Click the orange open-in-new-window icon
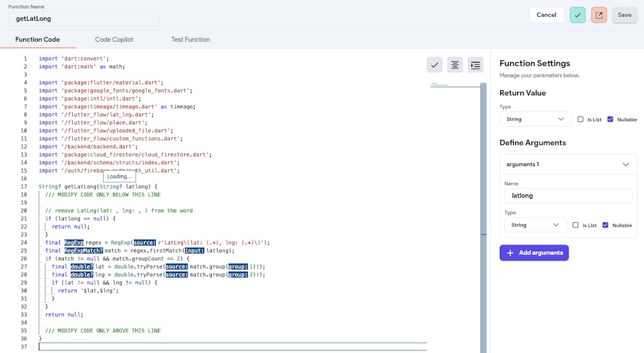 pyautogui.click(x=599, y=15)
